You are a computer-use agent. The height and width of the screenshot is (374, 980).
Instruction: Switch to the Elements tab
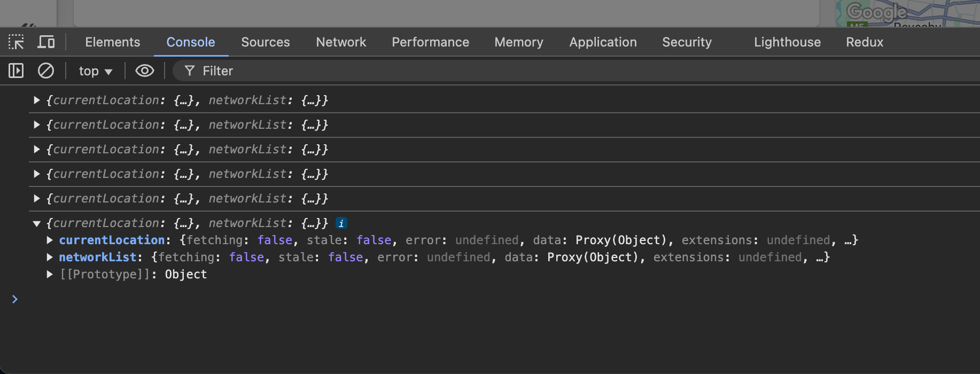pos(112,42)
